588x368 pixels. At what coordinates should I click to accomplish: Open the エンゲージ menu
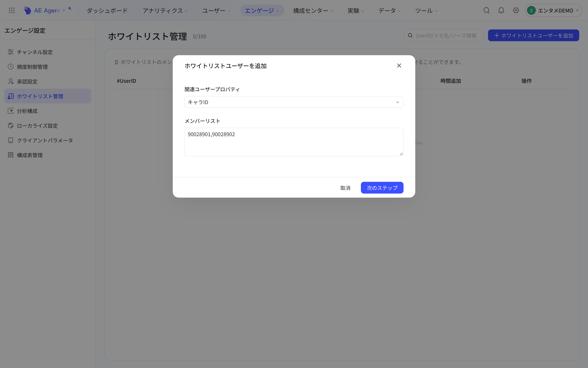pyautogui.click(x=262, y=10)
